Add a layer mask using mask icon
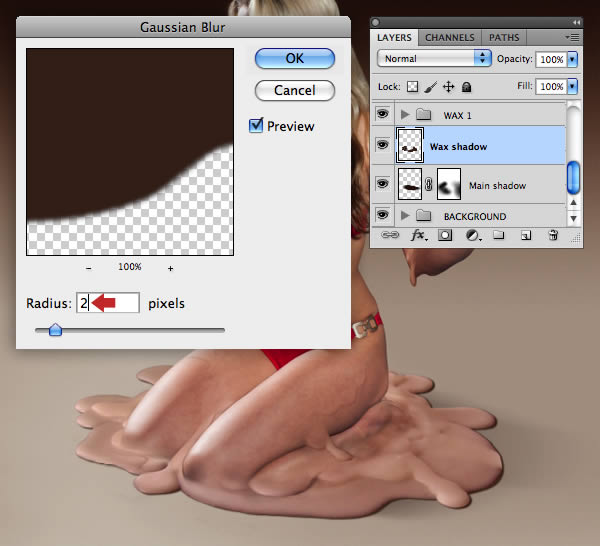The image size is (600, 546). pos(445,235)
